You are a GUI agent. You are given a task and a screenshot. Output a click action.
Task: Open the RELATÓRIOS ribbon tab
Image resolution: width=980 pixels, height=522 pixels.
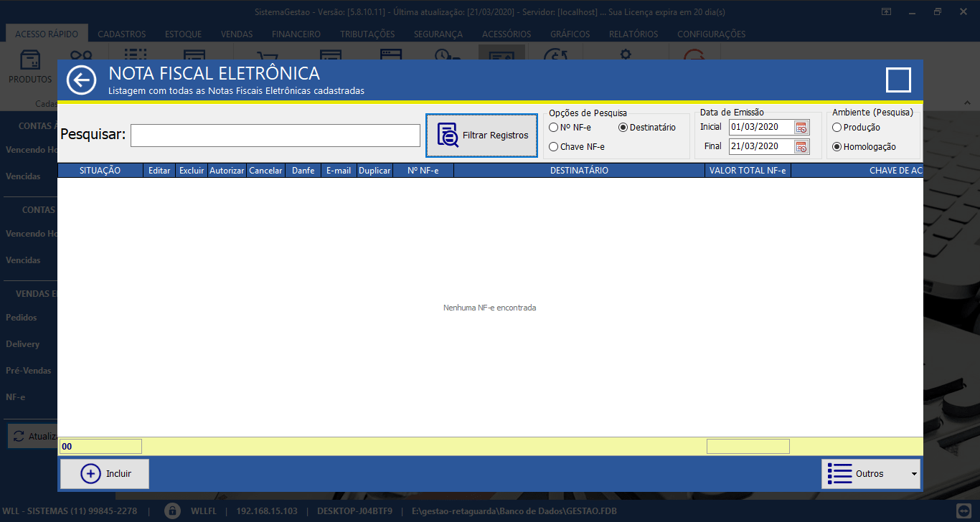(x=633, y=34)
